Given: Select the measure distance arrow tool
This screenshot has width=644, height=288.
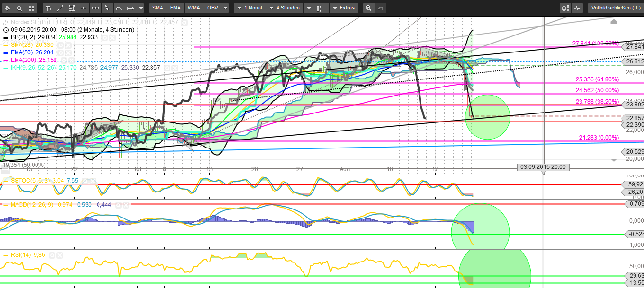Looking at the screenshot, I should pos(131,8).
